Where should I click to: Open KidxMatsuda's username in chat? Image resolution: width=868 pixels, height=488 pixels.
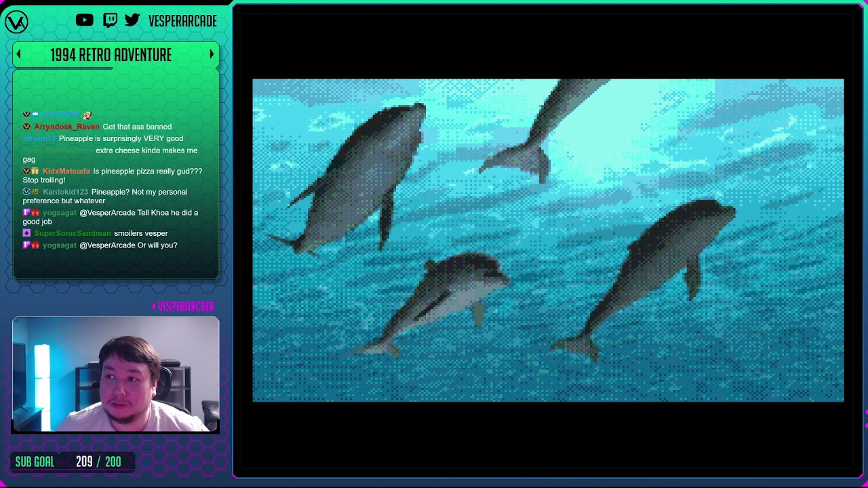(66, 171)
